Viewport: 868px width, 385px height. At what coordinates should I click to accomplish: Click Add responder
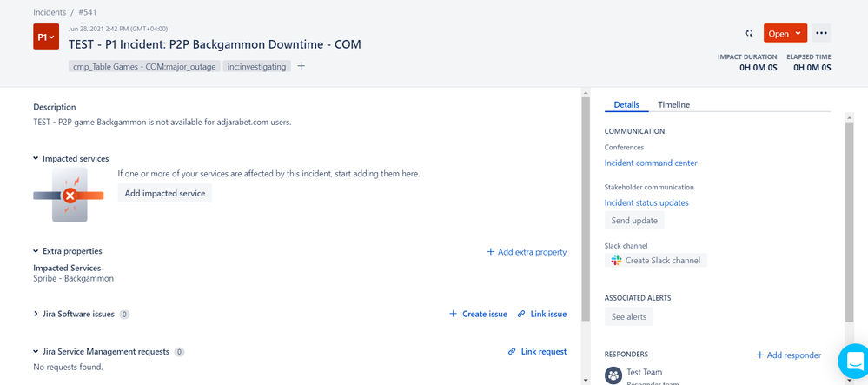tap(788, 355)
